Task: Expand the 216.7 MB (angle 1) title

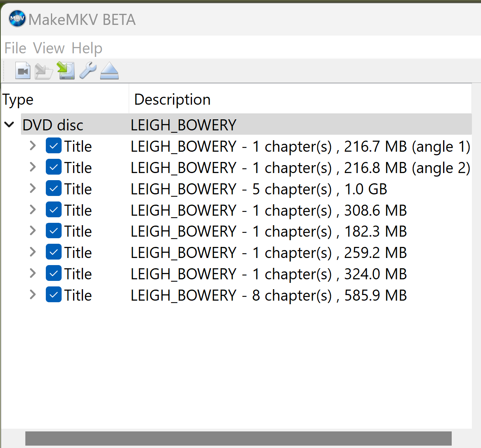Action: 33,146
